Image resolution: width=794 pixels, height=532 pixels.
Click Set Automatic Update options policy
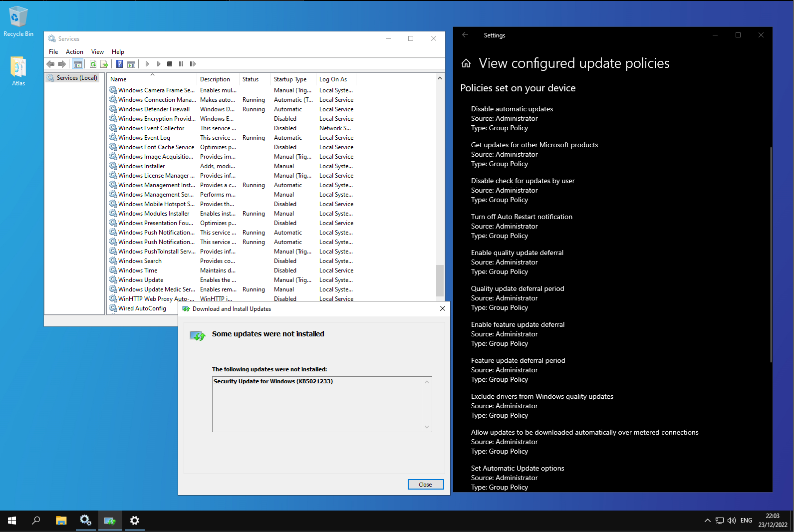518,478
